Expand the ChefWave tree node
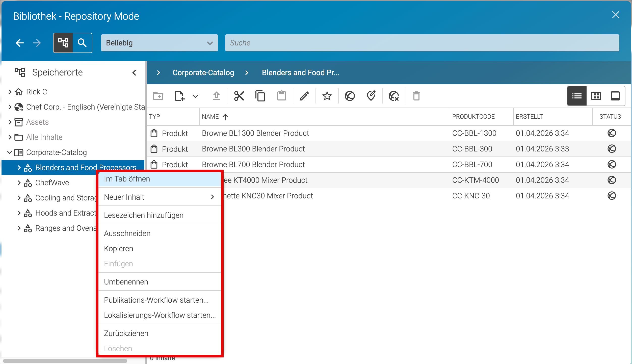 (19, 183)
